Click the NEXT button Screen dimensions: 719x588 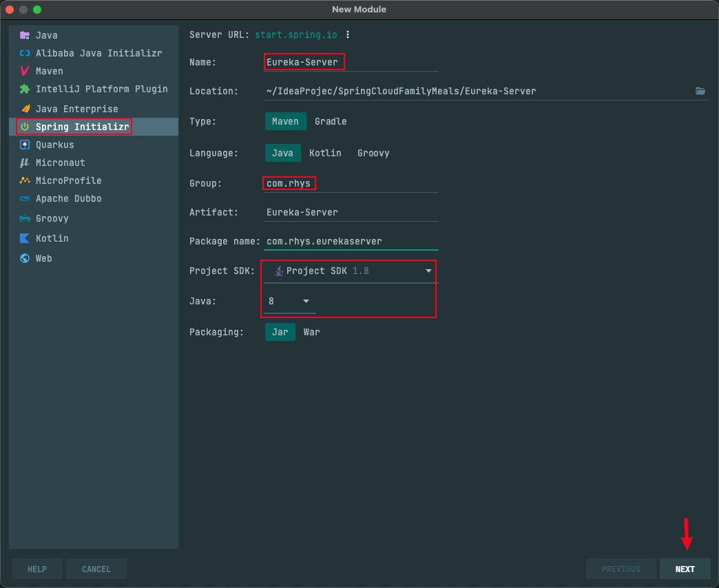point(685,569)
